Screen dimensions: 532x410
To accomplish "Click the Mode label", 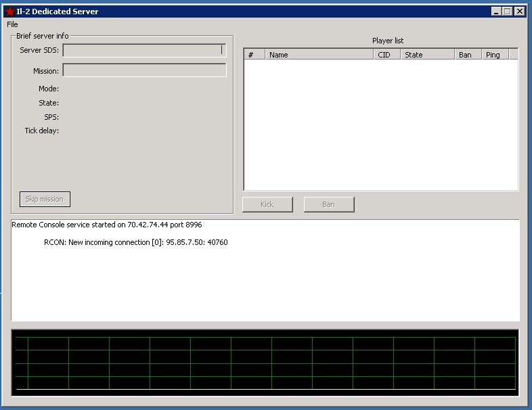I will (x=49, y=89).
